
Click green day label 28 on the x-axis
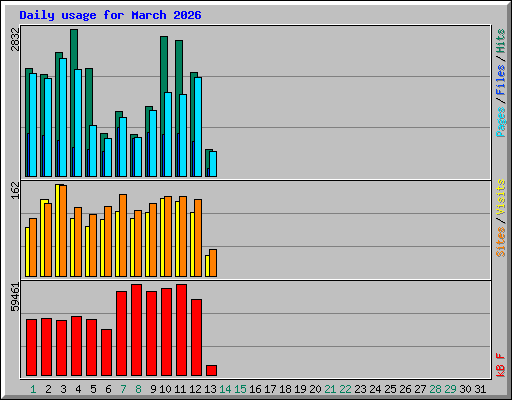pyautogui.click(x=435, y=389)
